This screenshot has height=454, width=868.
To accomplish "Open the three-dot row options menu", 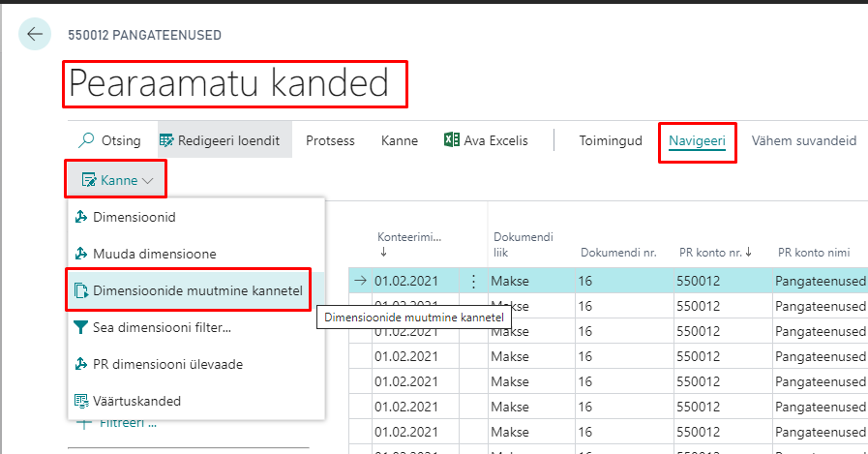I will tap(473, 282).
